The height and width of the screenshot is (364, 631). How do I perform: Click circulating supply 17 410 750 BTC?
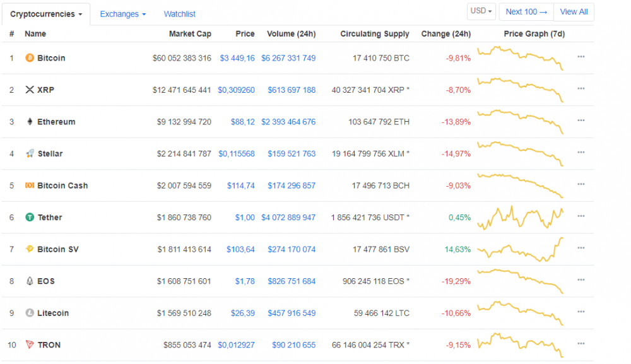tap(381, 58)
